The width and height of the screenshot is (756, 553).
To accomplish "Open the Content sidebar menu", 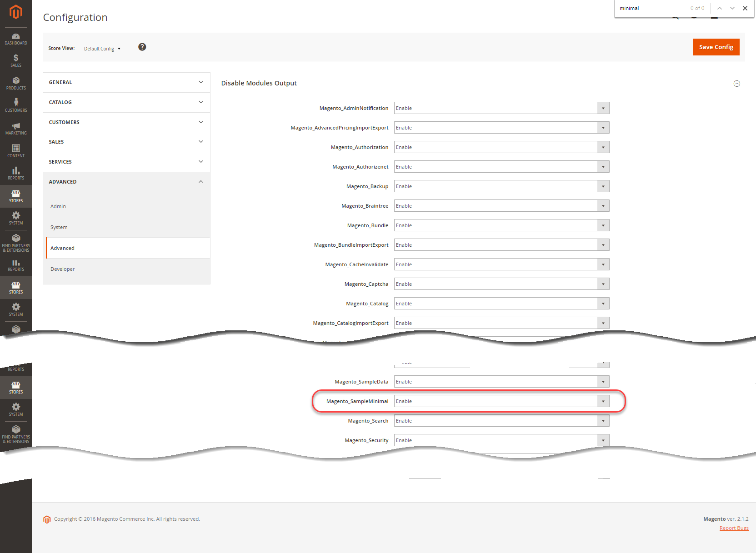I will [x=16, y=151].
